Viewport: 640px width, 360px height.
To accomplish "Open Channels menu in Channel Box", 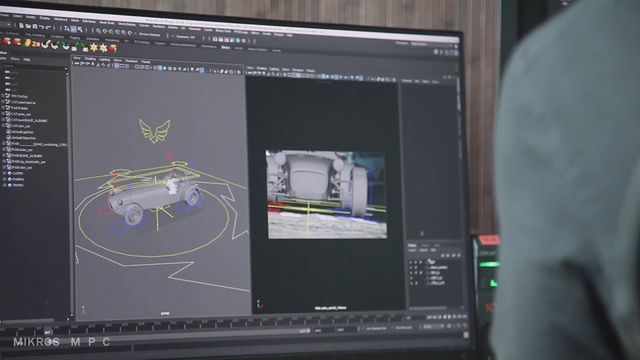I will (x=407, y=81).
